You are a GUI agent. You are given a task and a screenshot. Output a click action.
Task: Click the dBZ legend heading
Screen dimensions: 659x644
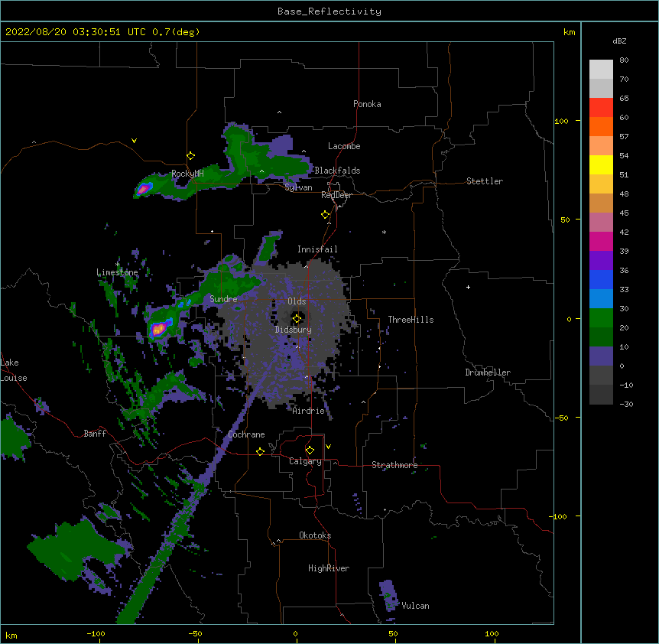[619, 41]
